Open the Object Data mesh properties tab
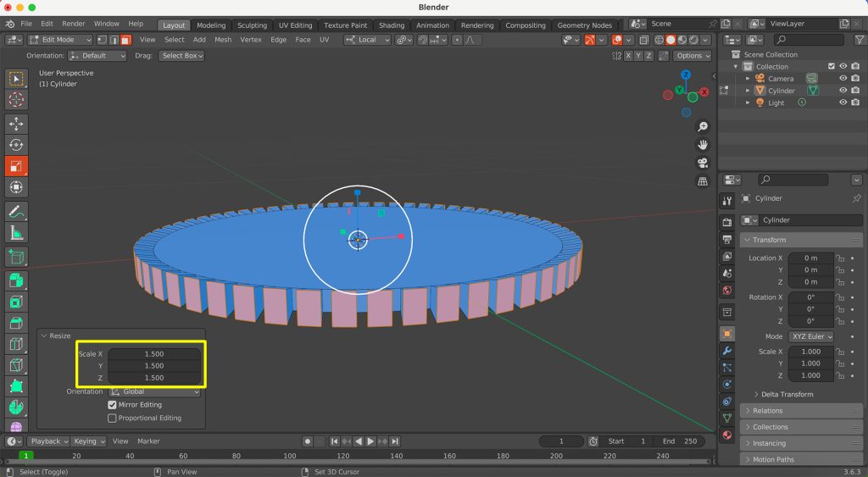 click(726, 418)
